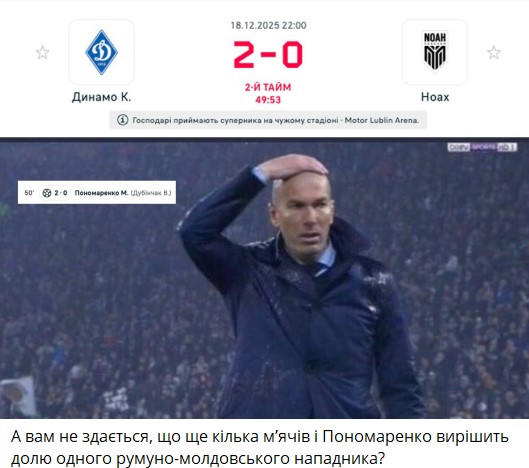Click the caption text about Пономаренко
This screenshot has width=529, height=468.
pyautogui.click(x=260, y=447)
